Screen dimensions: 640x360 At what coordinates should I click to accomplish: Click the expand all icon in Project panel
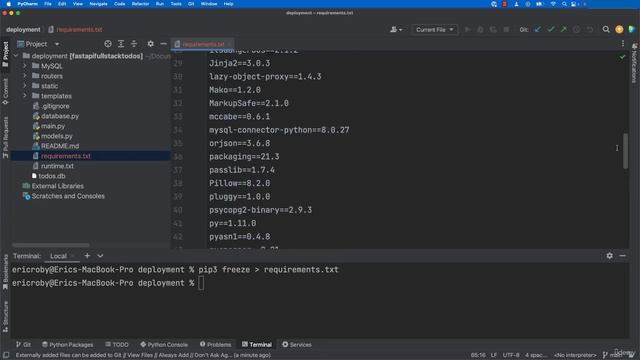pyautogui.click(x=121, y=44)
